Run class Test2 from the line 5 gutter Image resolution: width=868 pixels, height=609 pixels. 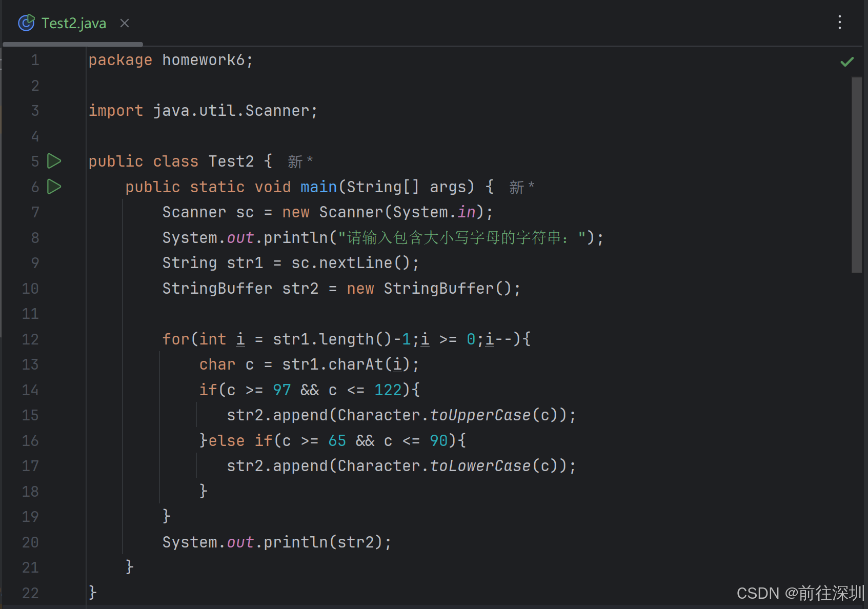[x=54, y=161]
